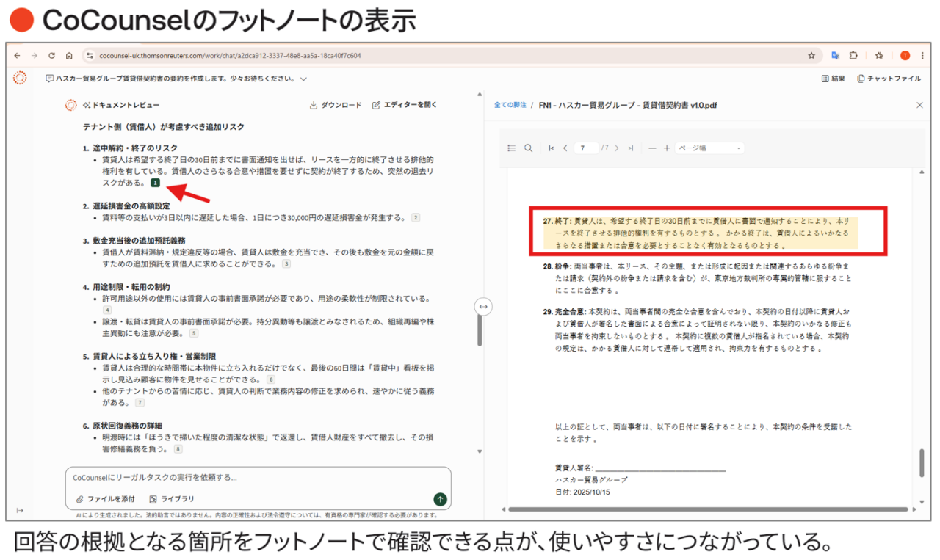Jump to the first PDF page
Screen dimensions: 940x560
click(551, 148)
